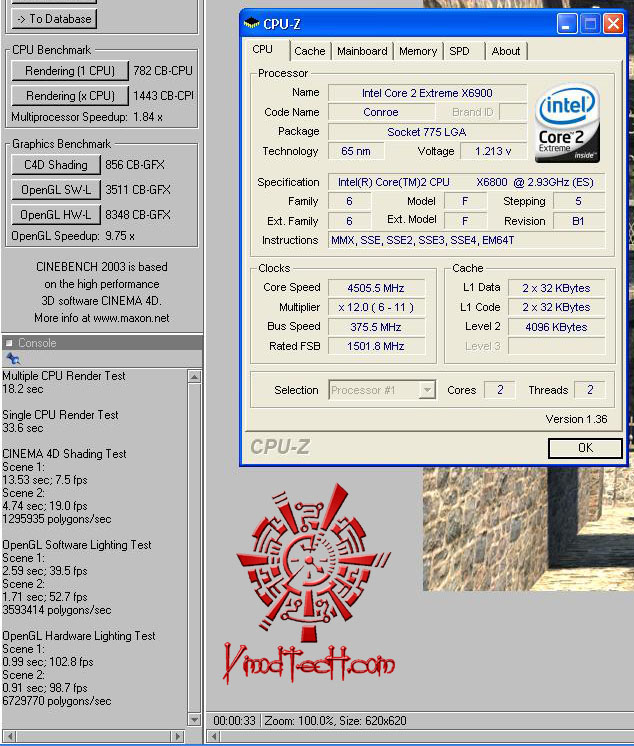The height and width of the screenshot is (746, 634).
Task: Click Single CPU Render Test console line
Action: click(60, 415)
